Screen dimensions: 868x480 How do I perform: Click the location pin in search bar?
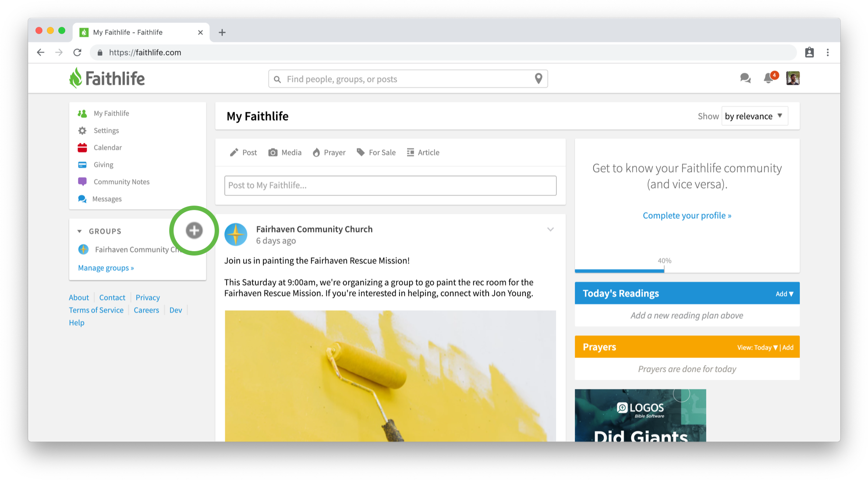pos(539,78)
